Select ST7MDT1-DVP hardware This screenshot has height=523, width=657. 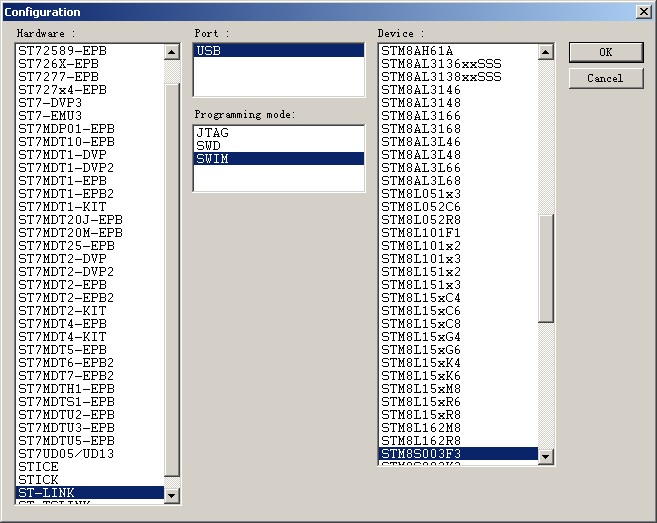click(x=90, y=155)
